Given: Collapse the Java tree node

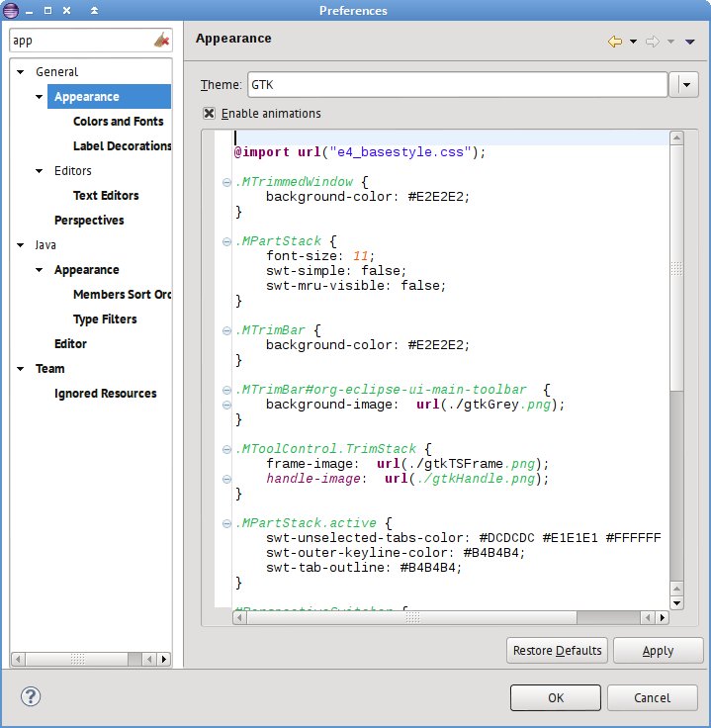Looking at the screenshot, I should (21, 245).
